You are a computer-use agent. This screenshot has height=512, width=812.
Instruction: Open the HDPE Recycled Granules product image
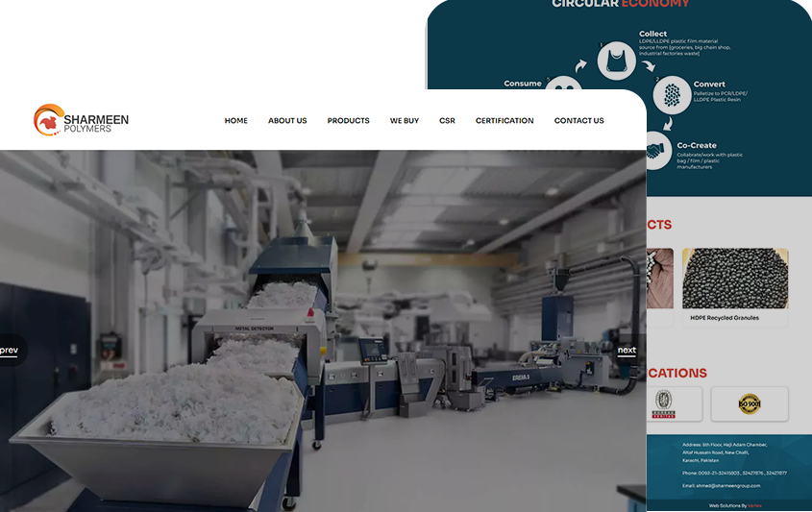tap(735, 278)
